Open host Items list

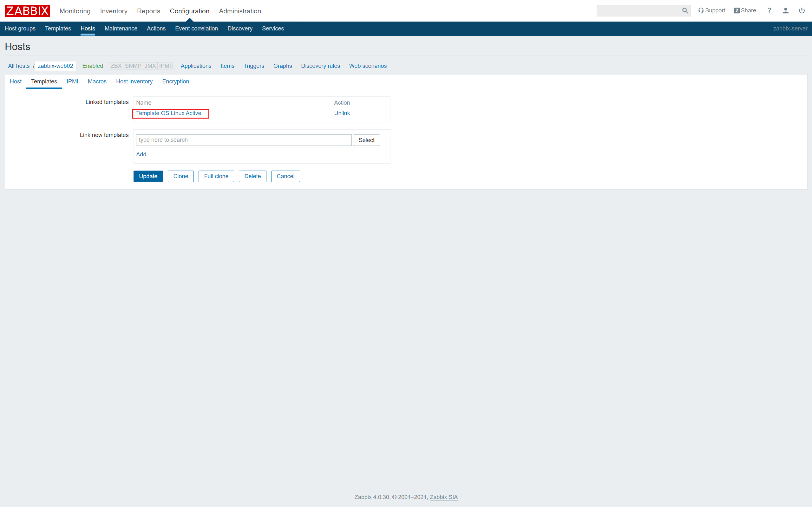pos(227,66)
